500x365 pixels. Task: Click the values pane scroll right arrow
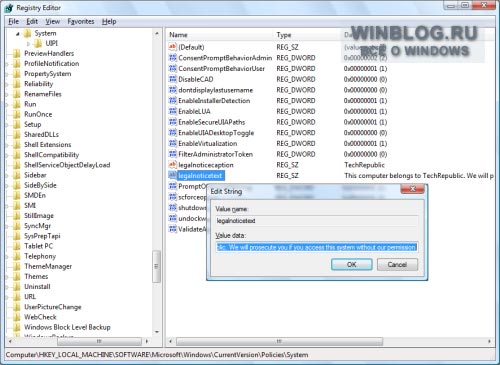click(x=489, y=341)
